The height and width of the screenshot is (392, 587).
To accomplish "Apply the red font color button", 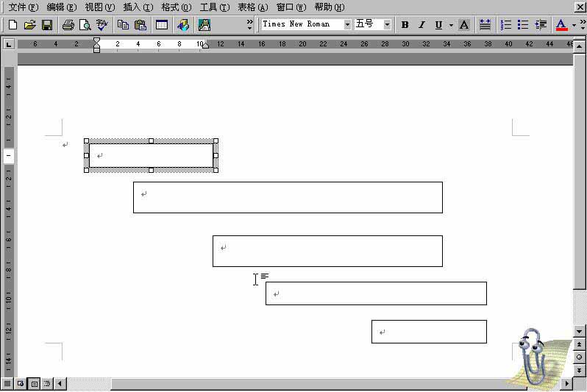I will click(561, 25).
